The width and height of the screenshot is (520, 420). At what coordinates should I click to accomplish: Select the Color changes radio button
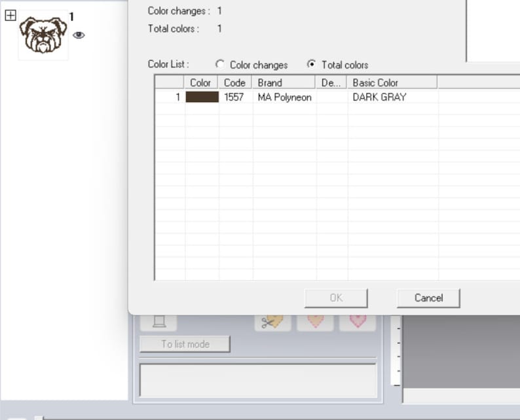pyautogui.click(x=220, y=64)
